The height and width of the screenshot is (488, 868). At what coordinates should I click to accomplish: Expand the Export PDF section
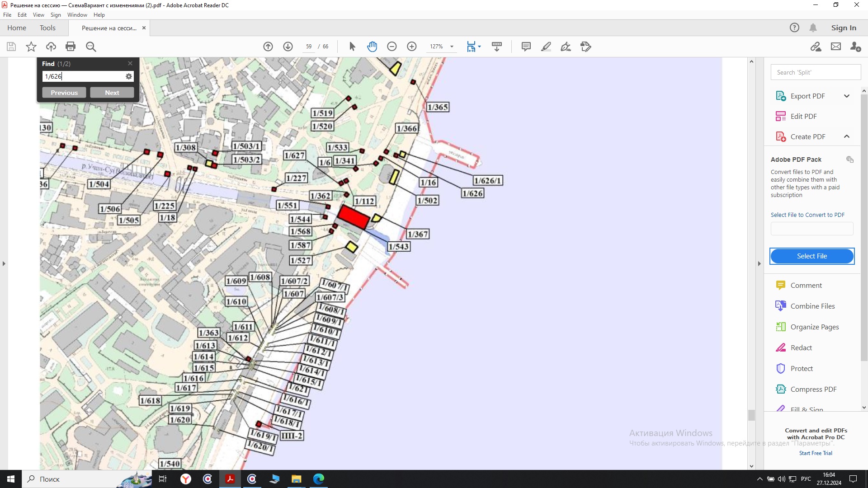pyautogui.click(x=847, y=96)
